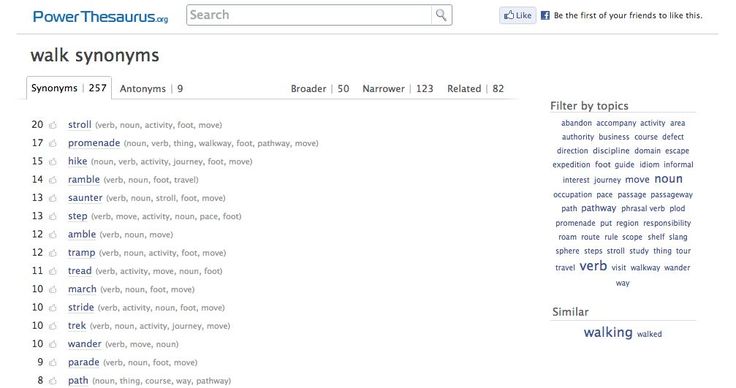Filter by the passageway topic
736x388 pixels.
(x=672, y=195)
